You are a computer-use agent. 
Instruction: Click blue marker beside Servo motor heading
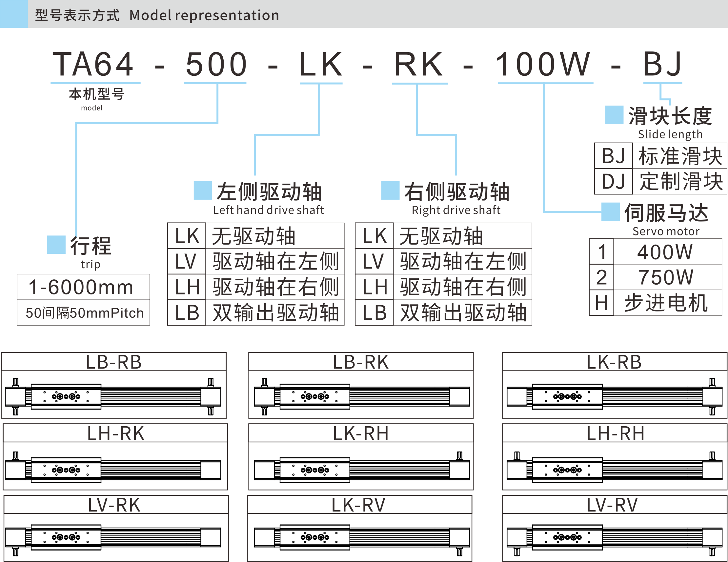coord(610,212)
